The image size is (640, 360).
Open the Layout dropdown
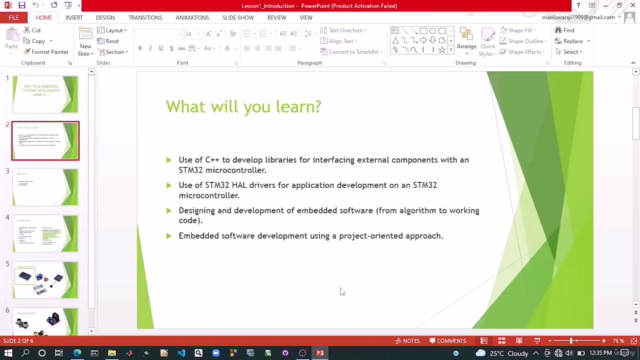112,30
